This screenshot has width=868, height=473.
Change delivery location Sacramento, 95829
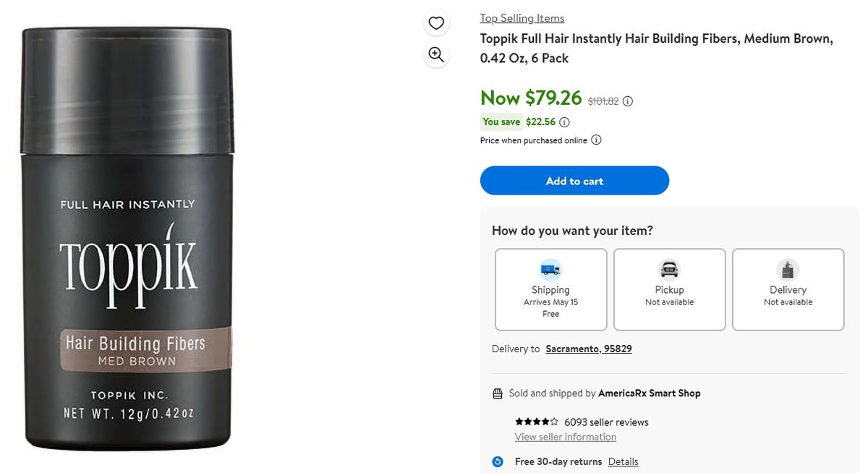588,349
